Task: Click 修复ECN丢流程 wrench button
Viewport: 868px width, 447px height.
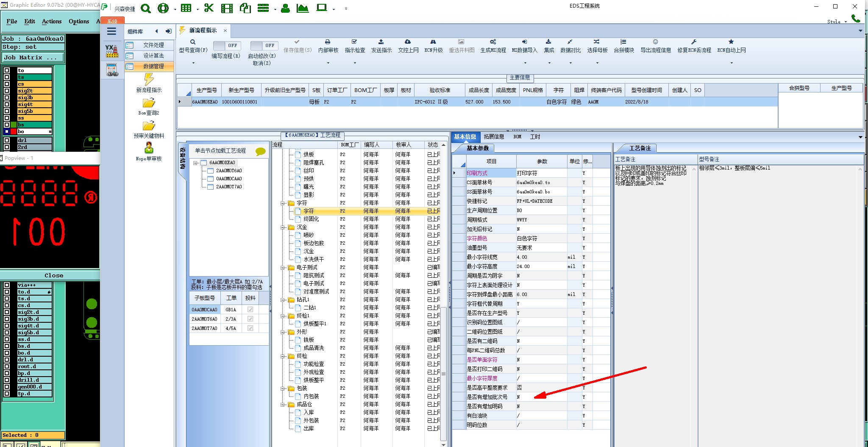Action: click(694, 46)
